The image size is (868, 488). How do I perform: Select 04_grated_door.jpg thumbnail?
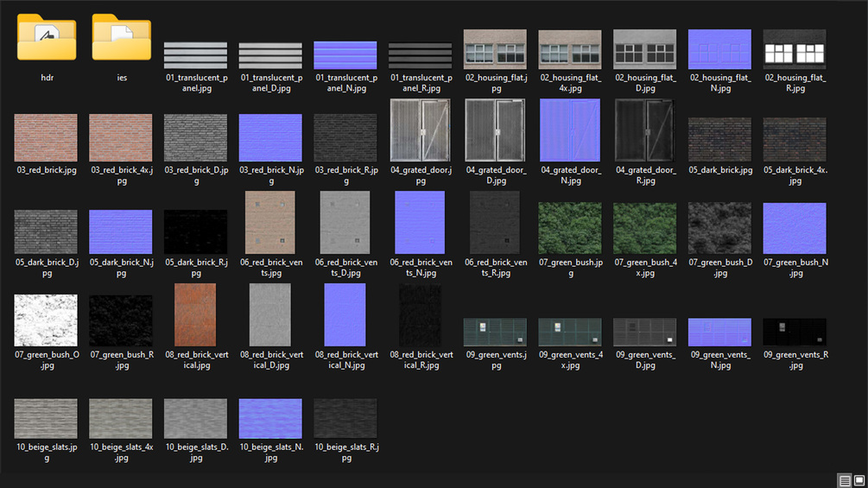[x=420, y=130]
